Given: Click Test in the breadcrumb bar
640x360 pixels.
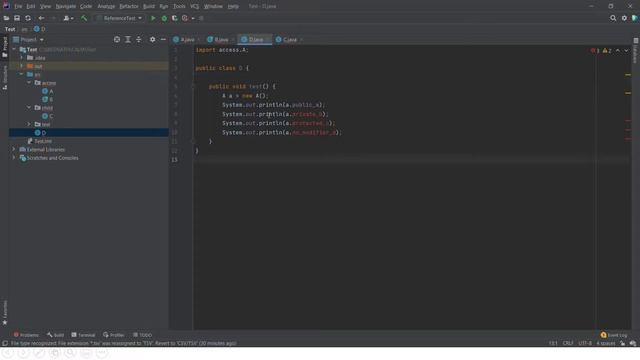Looking at the screenshot, I should coord(10,29).
